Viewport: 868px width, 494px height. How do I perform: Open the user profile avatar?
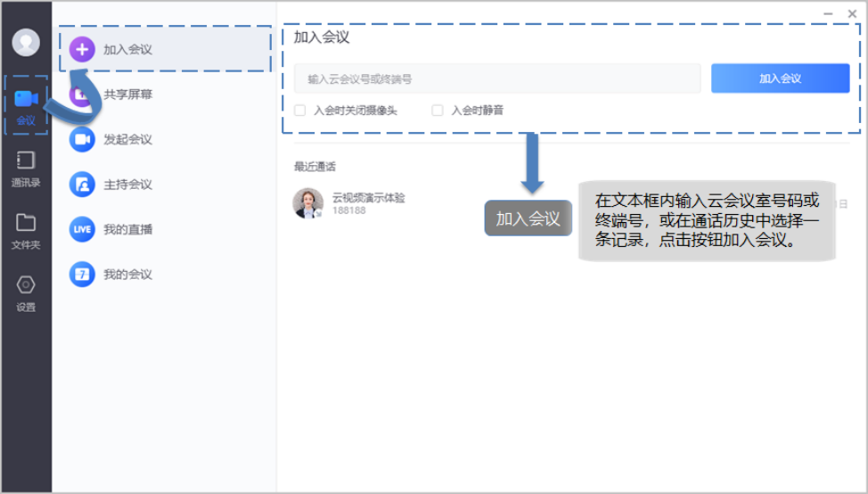[26, 42]
